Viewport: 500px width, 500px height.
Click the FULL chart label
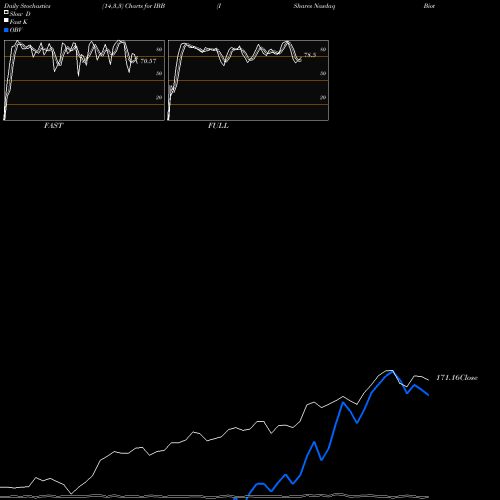tap(218, 126)
